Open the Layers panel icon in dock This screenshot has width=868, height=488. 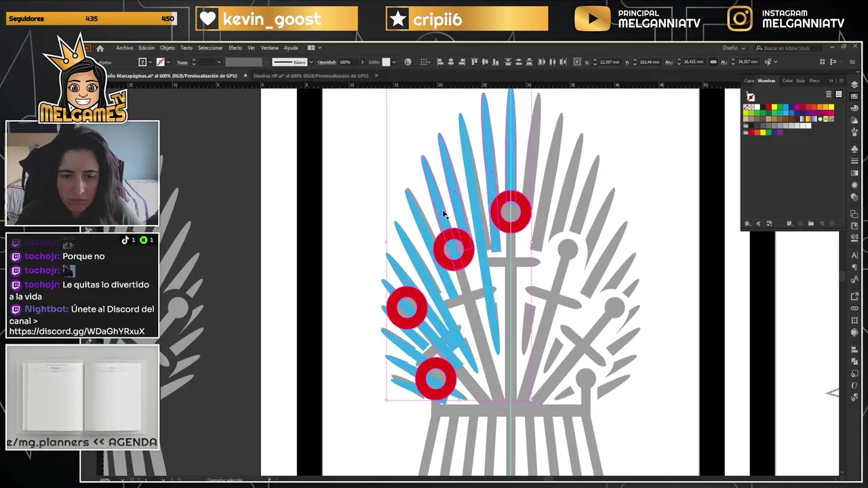click(854, 84)
